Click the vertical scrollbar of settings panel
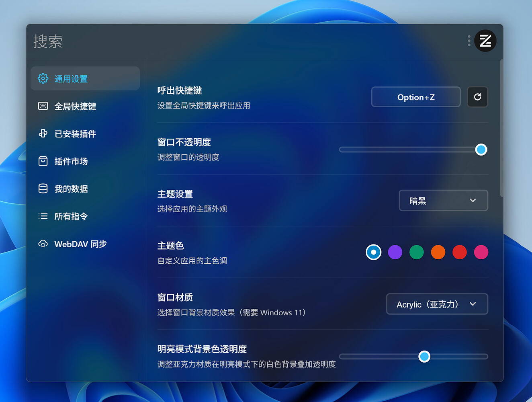The height and width of the screenshot is (402, 532). (x=501, y=128)
